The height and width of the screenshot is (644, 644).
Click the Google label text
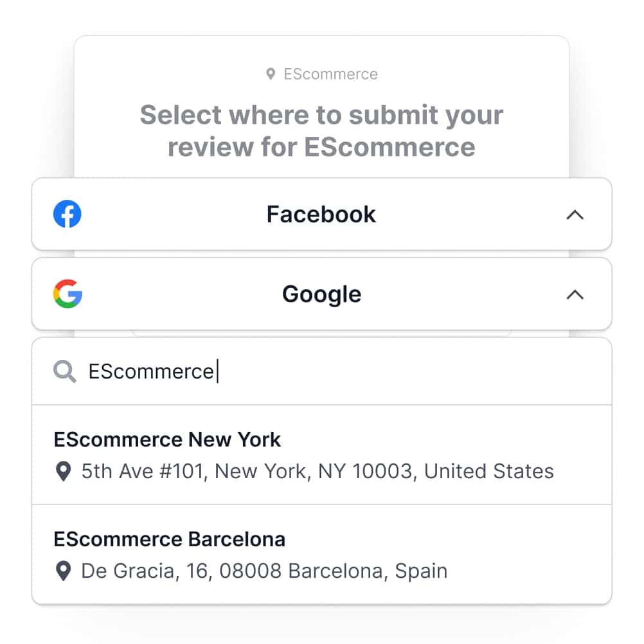321,294
